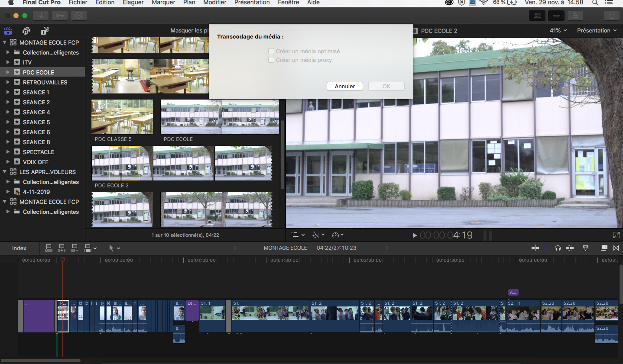Enter fullscreen viewer with expand arrows icon

coord(616,235)
